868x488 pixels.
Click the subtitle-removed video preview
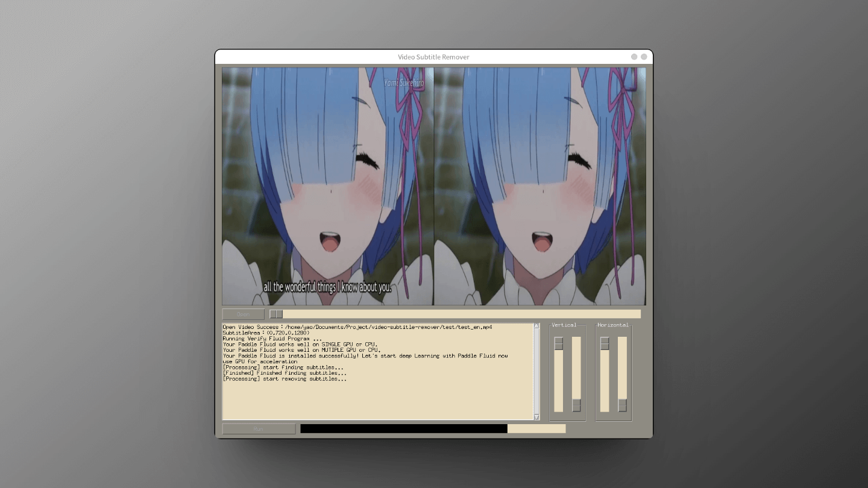(x=540, y=186)
